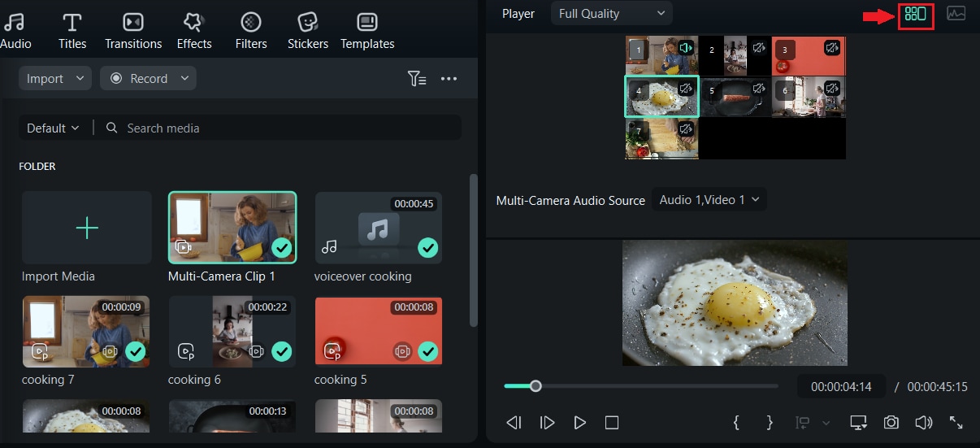Click the multi-camera badge on cooking 6
This screenshot has width=980, height=448.
tap(257, 352)
